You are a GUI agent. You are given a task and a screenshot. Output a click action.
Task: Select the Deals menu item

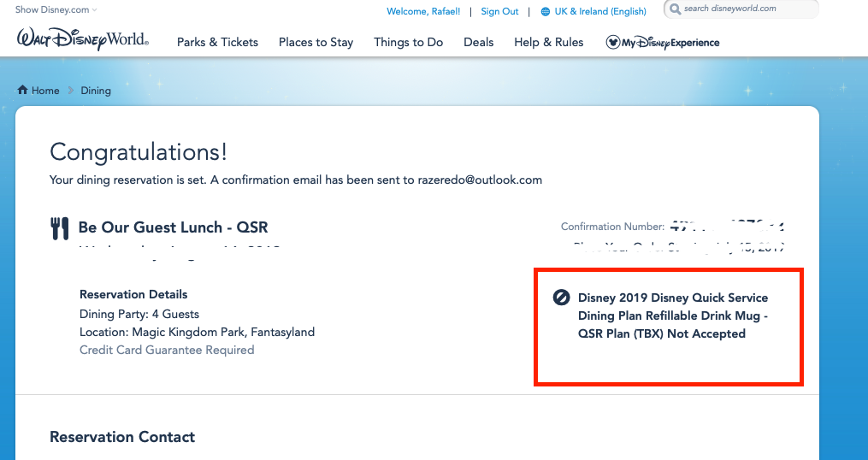tap(479, 42)
